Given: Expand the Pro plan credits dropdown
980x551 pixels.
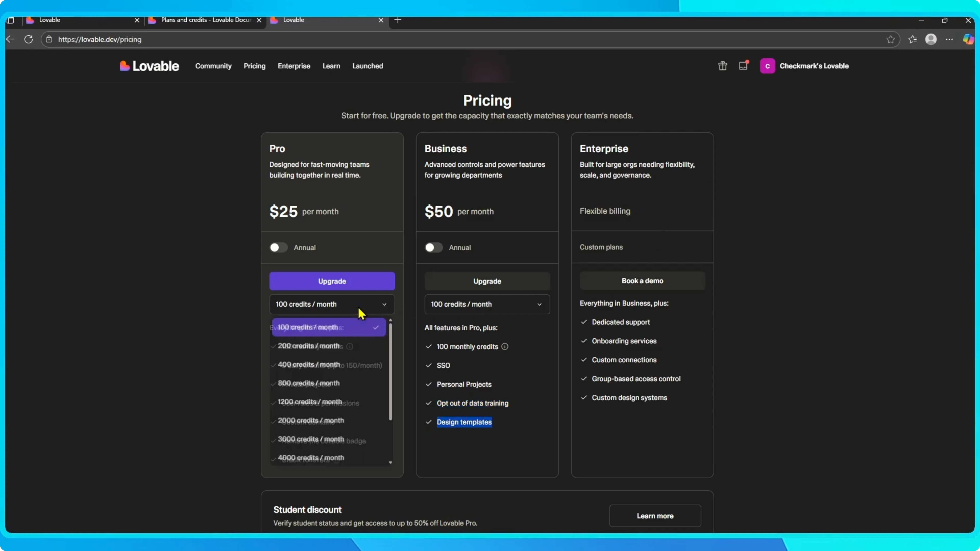Looking at the screenshot, I should (332, 304).
